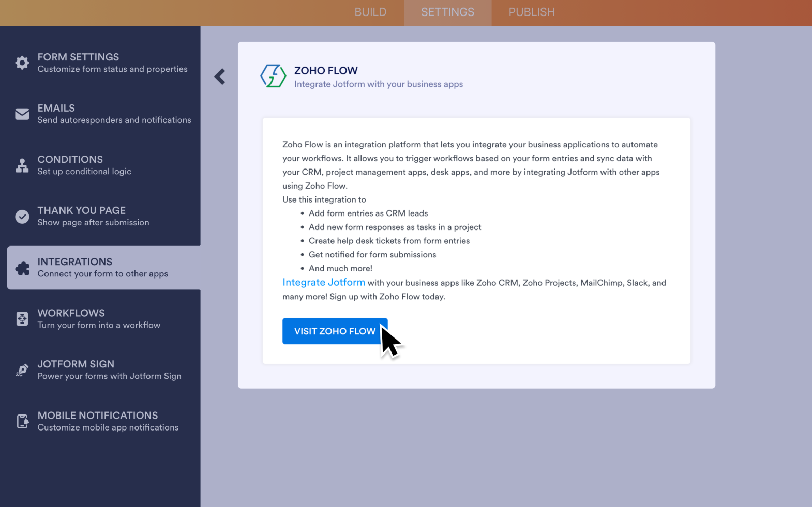The width and height of the screenshot is (812, 507).
Task: Select the Conditions hierarchy icon
Action: 22,165
